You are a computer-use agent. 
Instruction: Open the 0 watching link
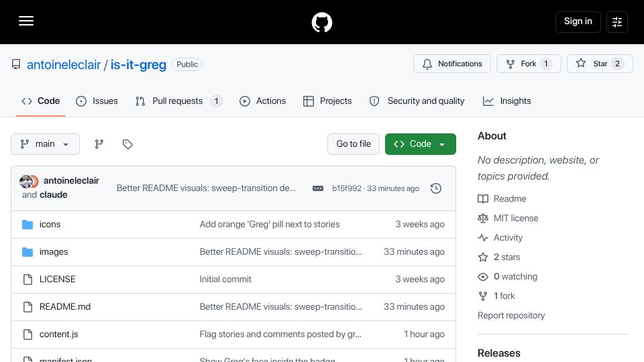pos(515,277)
